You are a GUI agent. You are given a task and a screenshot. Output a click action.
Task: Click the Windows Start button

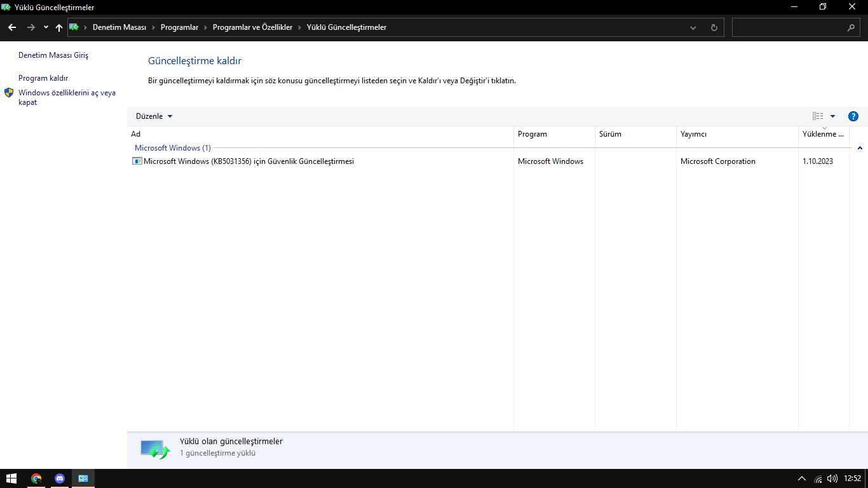pyautogui.click(x=11, y=478)
